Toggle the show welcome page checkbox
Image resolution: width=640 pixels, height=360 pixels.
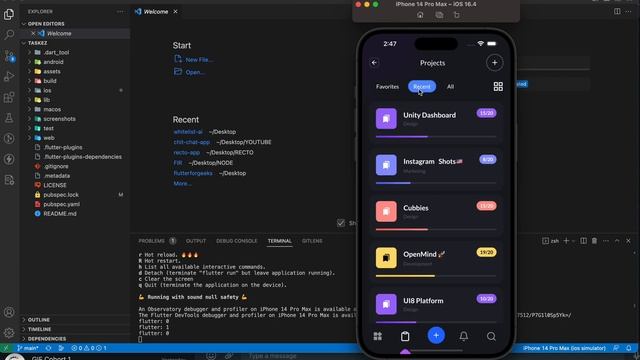coord(341,223)
